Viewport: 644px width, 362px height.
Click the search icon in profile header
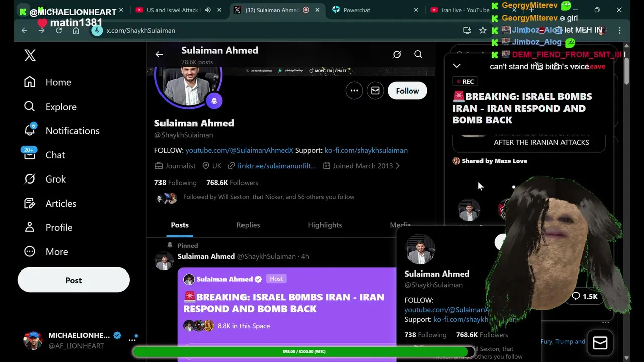click(418, 54)
